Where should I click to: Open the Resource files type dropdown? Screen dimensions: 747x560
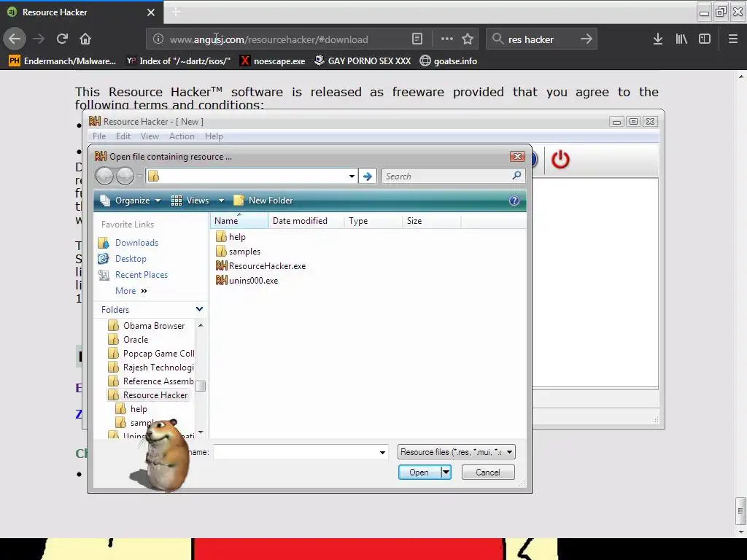457,452
